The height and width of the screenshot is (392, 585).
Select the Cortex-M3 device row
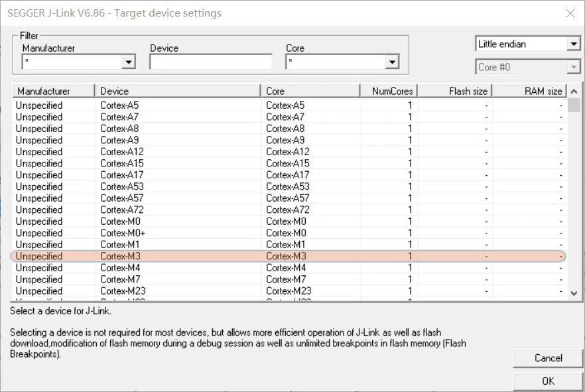pos(289,256)
